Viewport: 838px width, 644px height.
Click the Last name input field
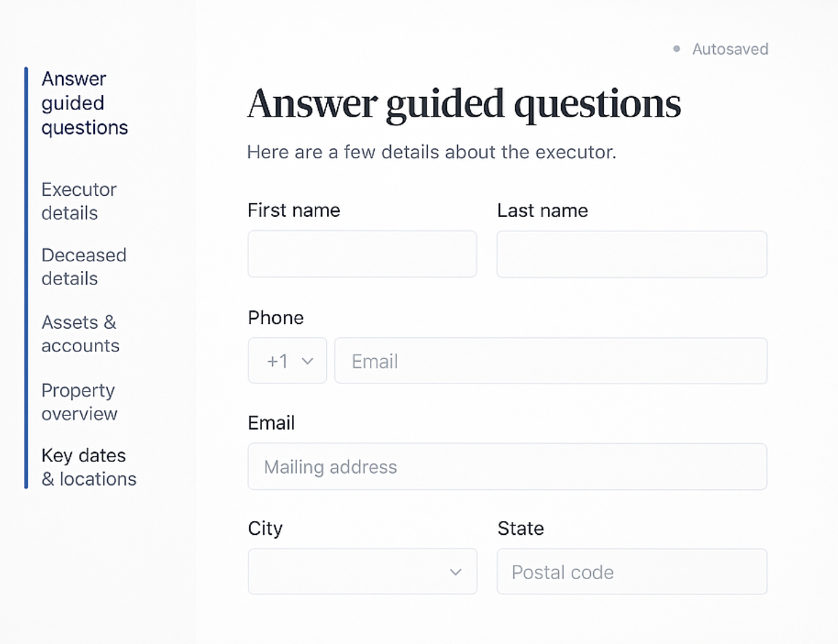tap(631, 254)
